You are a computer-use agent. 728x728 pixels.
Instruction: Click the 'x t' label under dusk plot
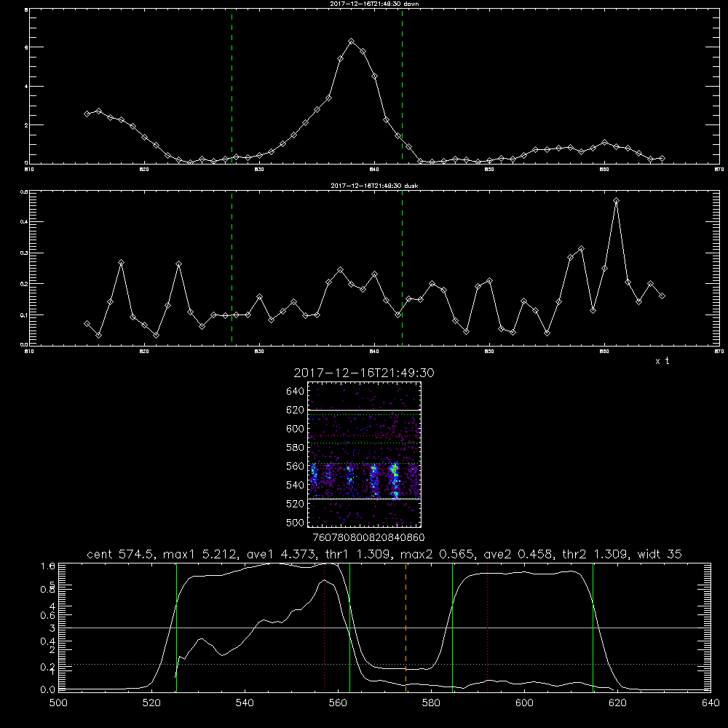(662, 361)
